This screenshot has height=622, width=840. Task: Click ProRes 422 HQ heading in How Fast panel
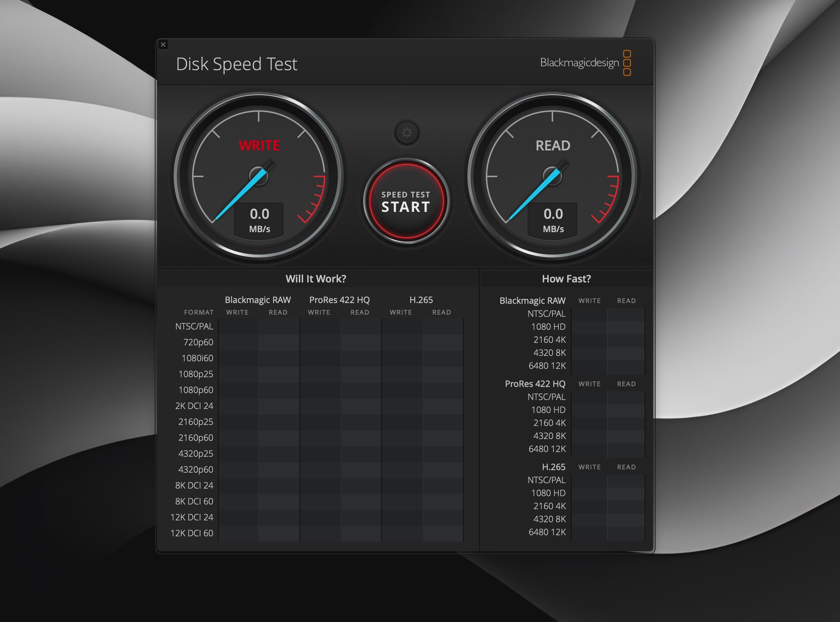click(535, 384)
